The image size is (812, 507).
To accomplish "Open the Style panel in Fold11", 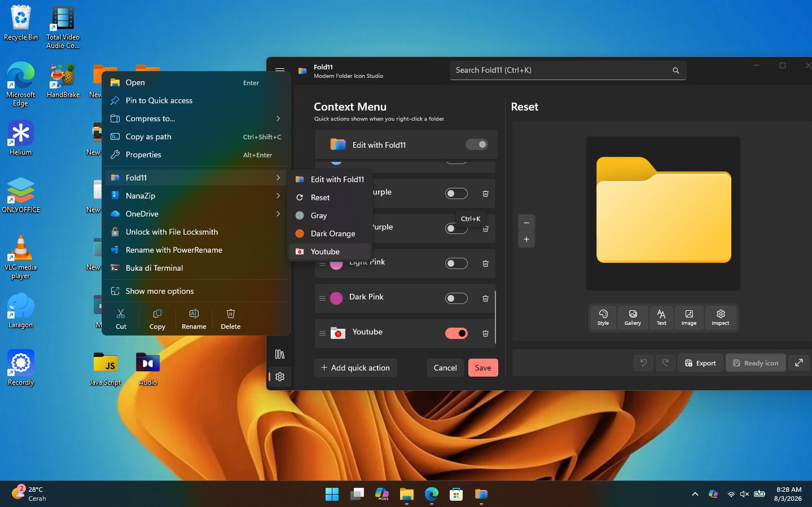I will [603, 317].
